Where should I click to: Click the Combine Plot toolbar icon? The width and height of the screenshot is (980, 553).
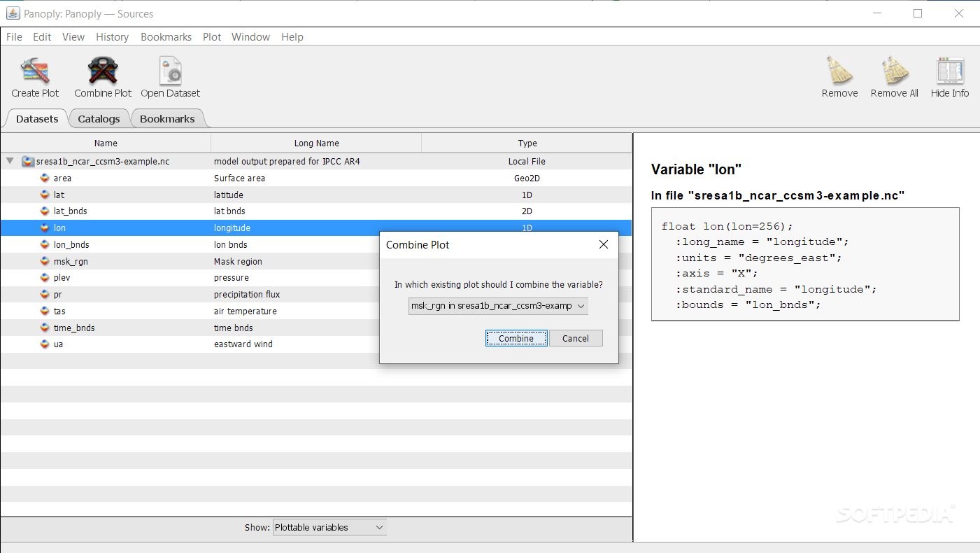pyautogui.click(x=103, y=71)
